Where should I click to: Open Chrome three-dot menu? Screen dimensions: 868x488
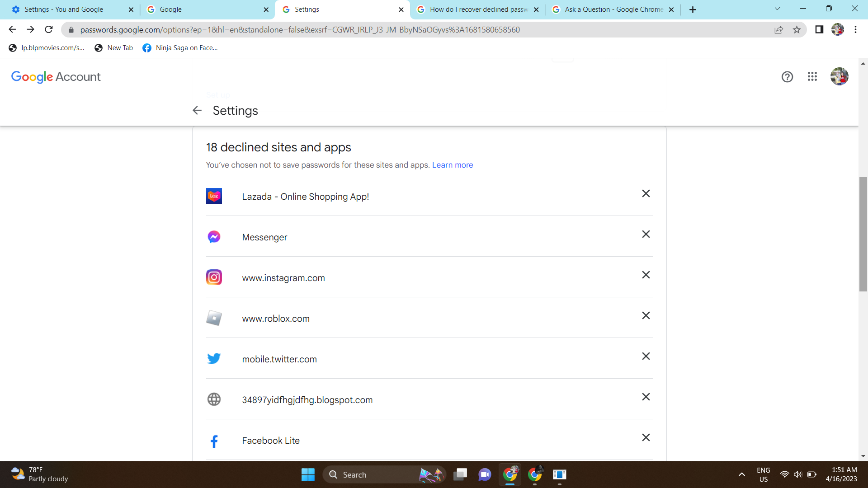coord(855,29)
